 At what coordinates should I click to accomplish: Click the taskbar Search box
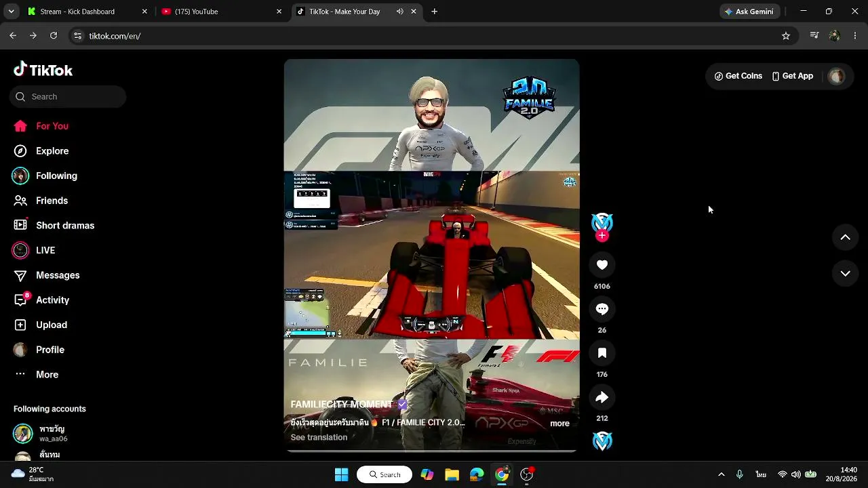384,474
